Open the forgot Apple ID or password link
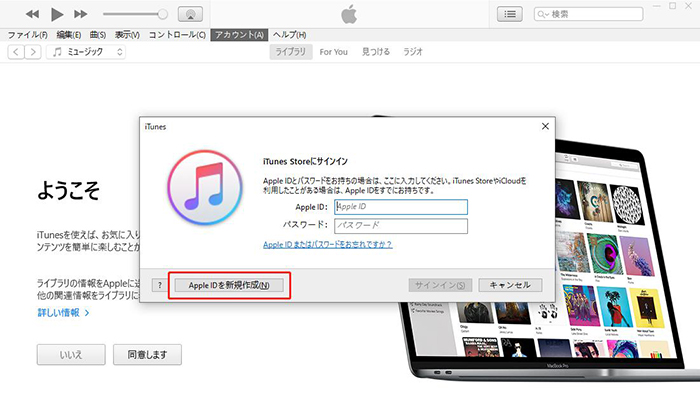 328,245
